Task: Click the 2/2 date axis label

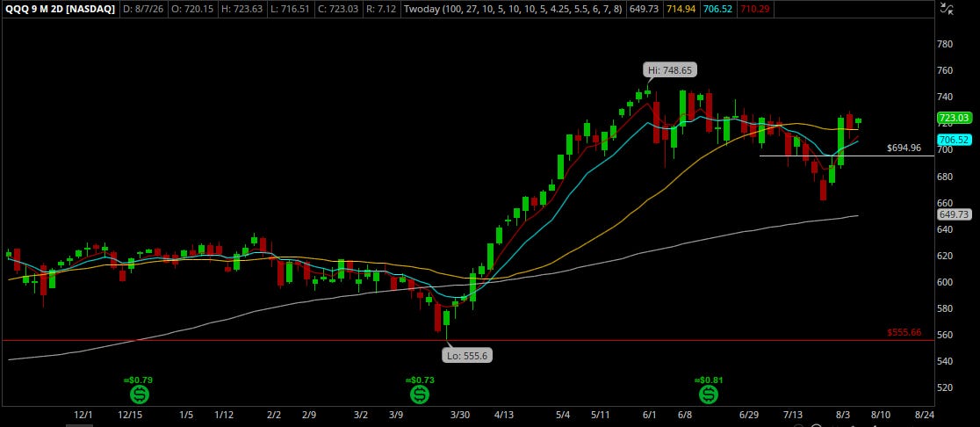Action: [x=274, y=415]
